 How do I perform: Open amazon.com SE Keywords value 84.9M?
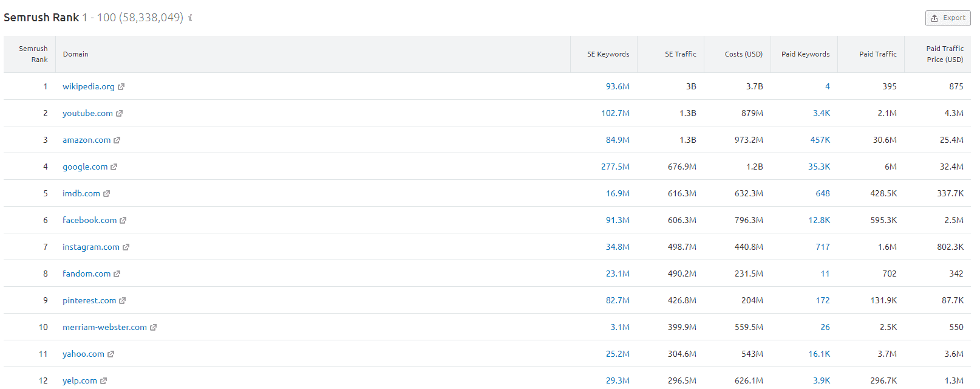(x=618, y=140)
